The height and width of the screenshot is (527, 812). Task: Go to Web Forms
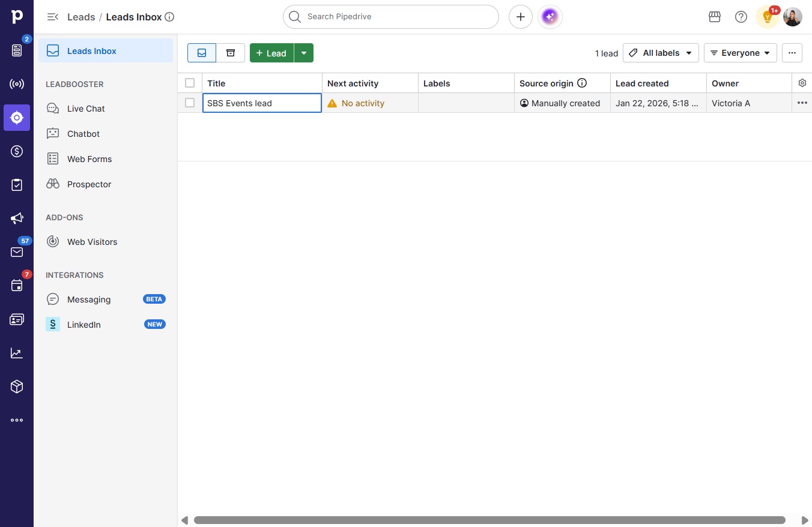[x=106, y=159]
